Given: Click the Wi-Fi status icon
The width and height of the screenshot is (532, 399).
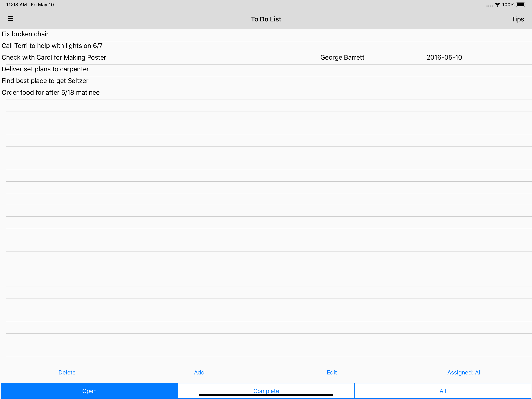Looking at the screenshot, I should pyautogui.click(x=497, y=4).
